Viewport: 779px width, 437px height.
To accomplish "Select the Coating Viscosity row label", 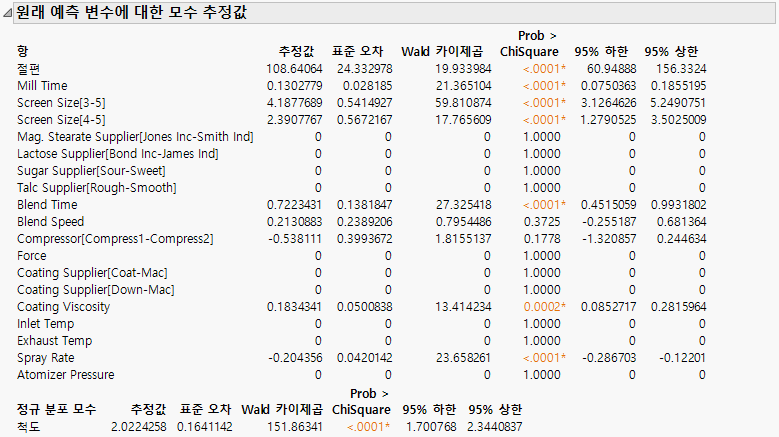I will (64, 307).
